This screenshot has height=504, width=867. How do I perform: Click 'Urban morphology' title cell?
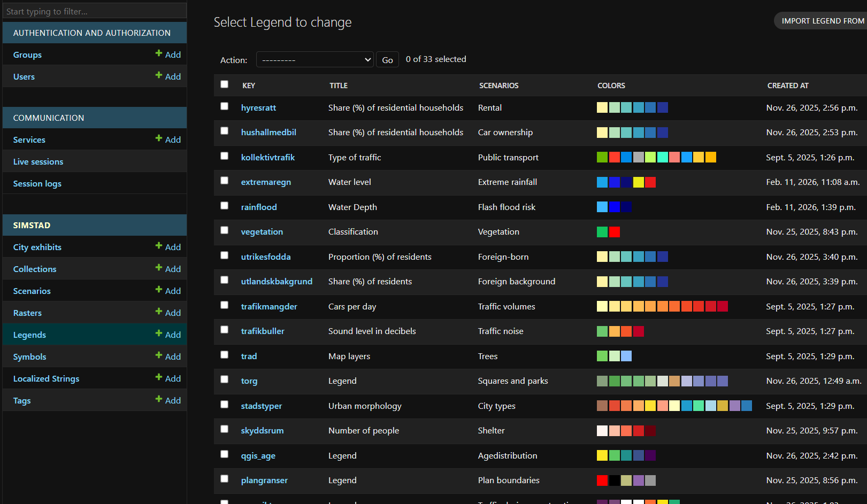(x=365, y=406)
